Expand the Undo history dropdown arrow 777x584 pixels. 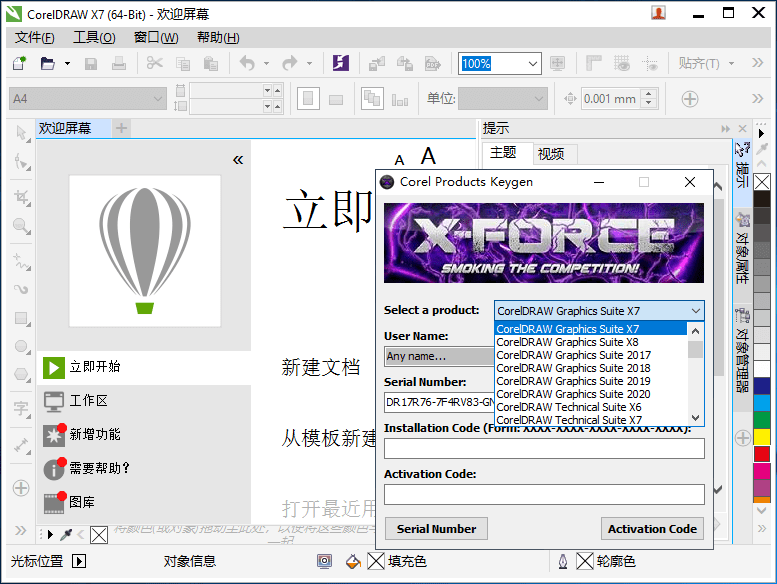click(266, 63)
